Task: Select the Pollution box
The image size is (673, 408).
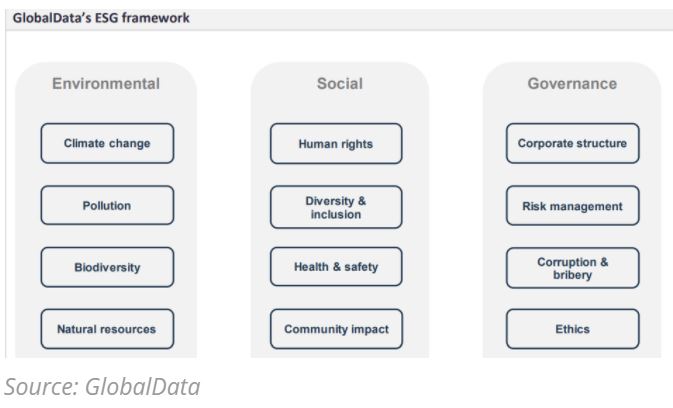Action: tap(107, 206)
